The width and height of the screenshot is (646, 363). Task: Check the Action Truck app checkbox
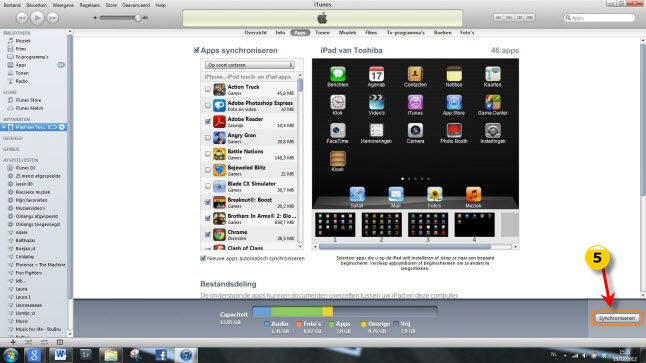click(x=208, y=89)
